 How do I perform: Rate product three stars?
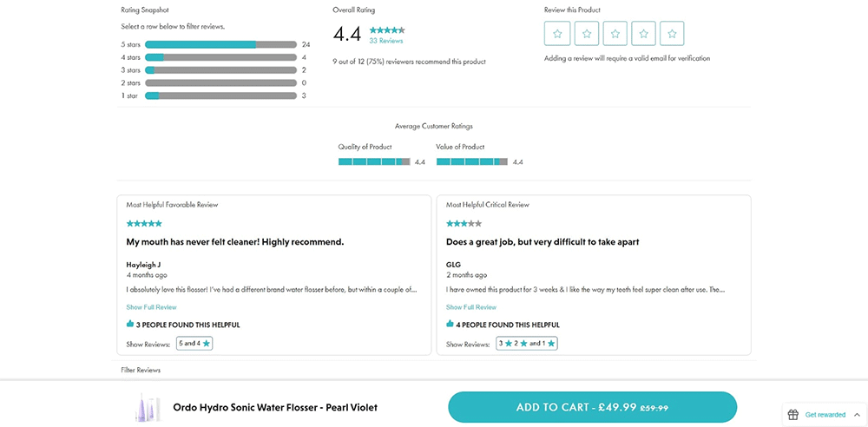pyautogui.click(x=615, y=34)
